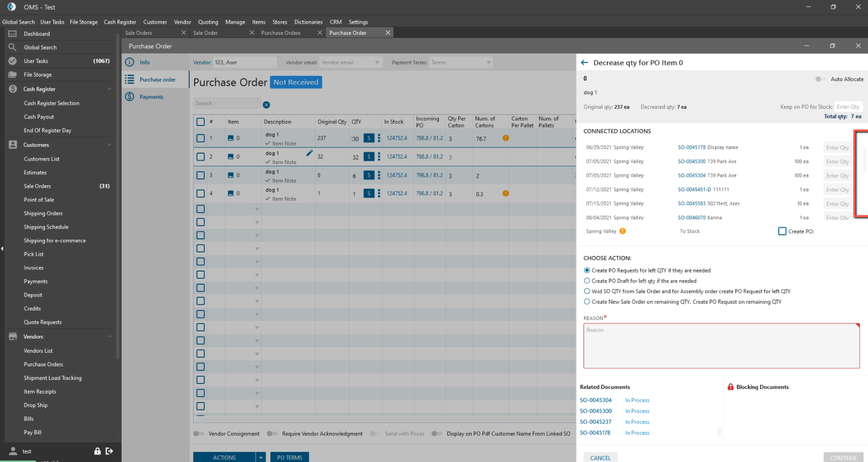Click the Vendors section icon

[x=13, y=337]
